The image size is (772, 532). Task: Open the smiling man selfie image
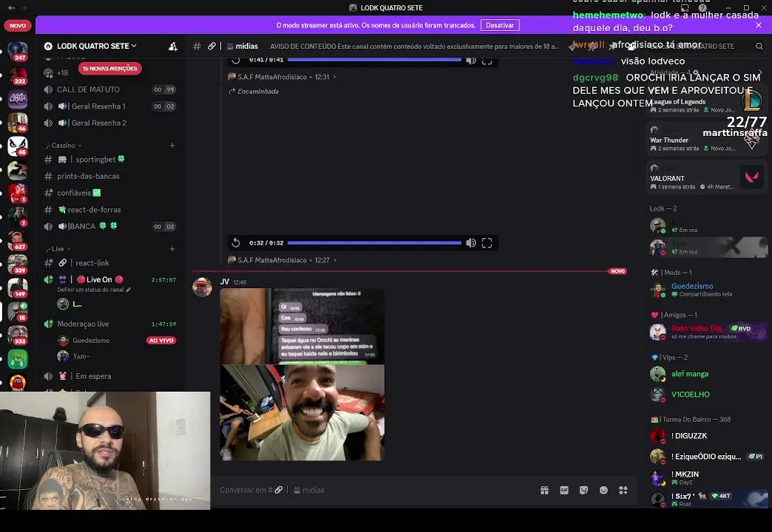pyautogui.click(x=302, y=413)
